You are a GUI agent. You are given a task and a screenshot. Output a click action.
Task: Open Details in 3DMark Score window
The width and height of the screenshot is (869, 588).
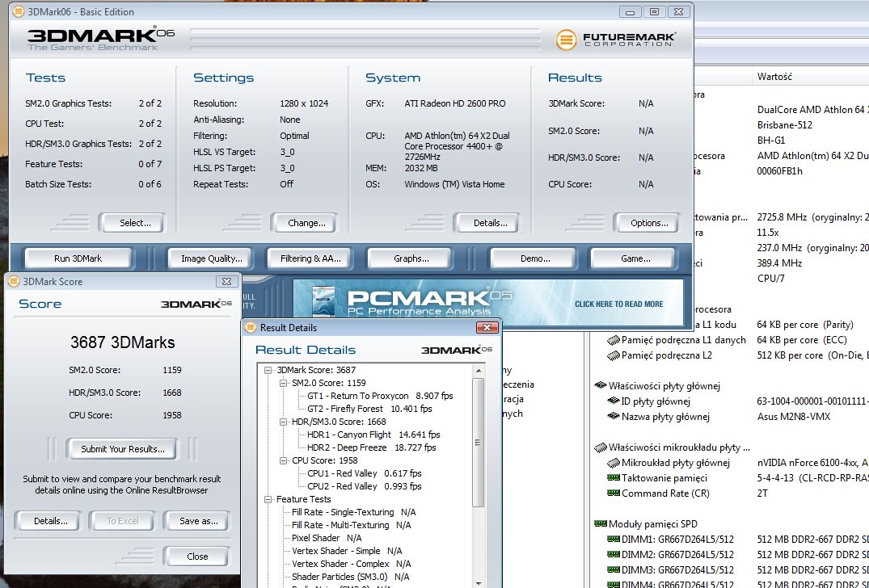tap(49, 521)
